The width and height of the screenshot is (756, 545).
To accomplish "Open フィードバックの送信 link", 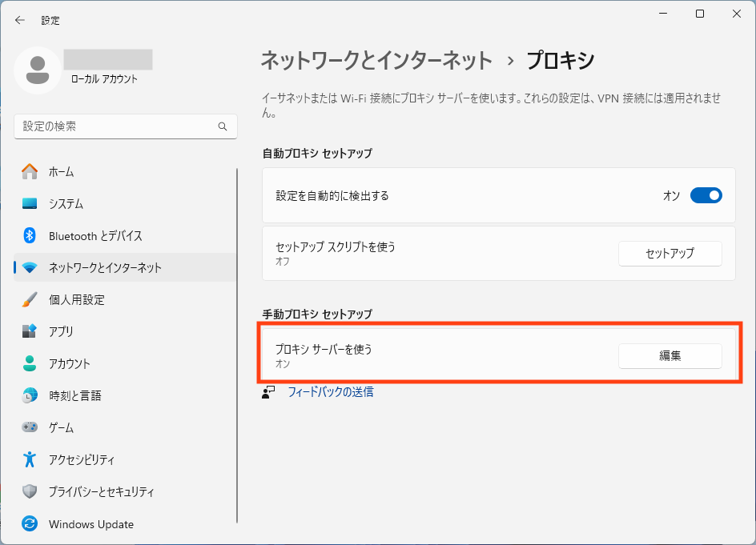I will (x=330, y=392).
